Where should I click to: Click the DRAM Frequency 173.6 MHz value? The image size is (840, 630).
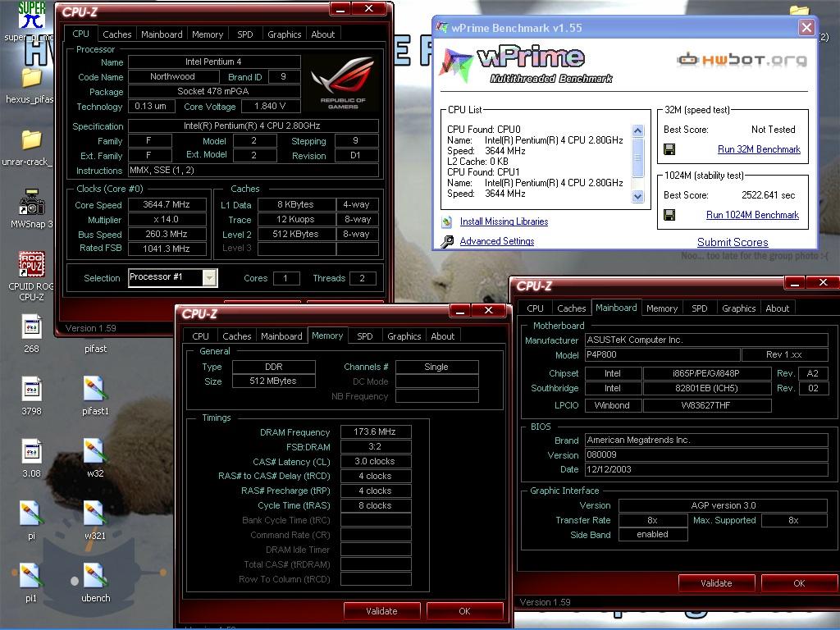tap(375, 431)
